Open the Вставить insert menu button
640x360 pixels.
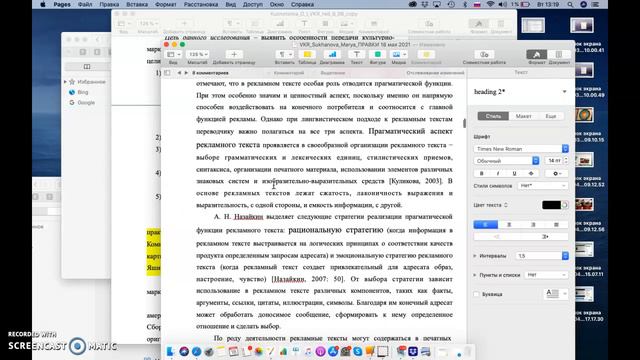[284, 54]
